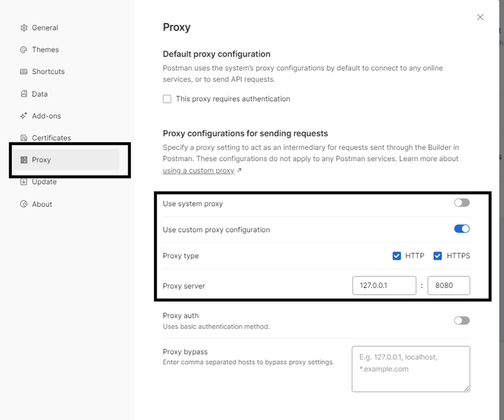Open Data settings via its icon
The width and height of the screenshot is (504, 420).
pos(23,94)
